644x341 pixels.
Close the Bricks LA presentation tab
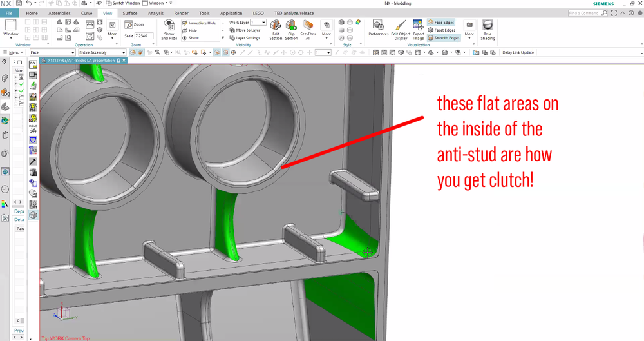[x=124, y=60]
